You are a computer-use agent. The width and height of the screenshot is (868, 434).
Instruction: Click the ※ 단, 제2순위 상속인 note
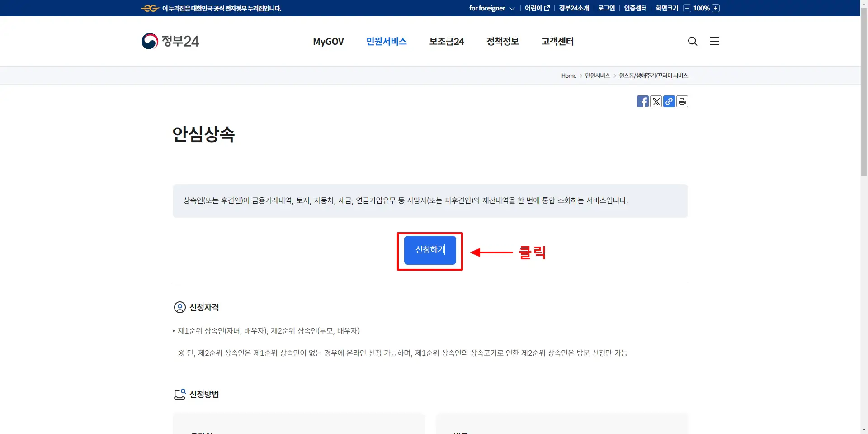pyautogui.click(x=402, y=353)
